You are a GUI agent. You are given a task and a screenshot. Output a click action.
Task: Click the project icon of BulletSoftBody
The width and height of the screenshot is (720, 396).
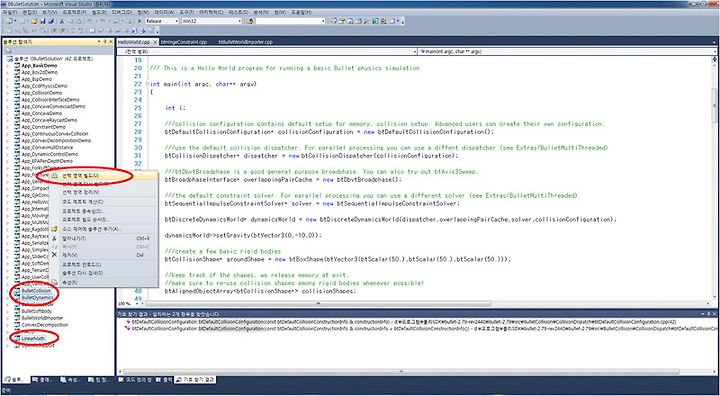(x=17, y=311)
